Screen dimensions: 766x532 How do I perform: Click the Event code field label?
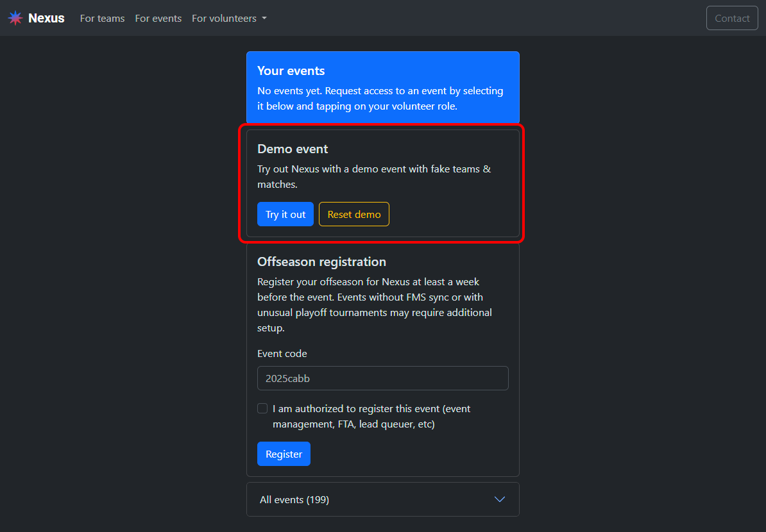point(282,353)
